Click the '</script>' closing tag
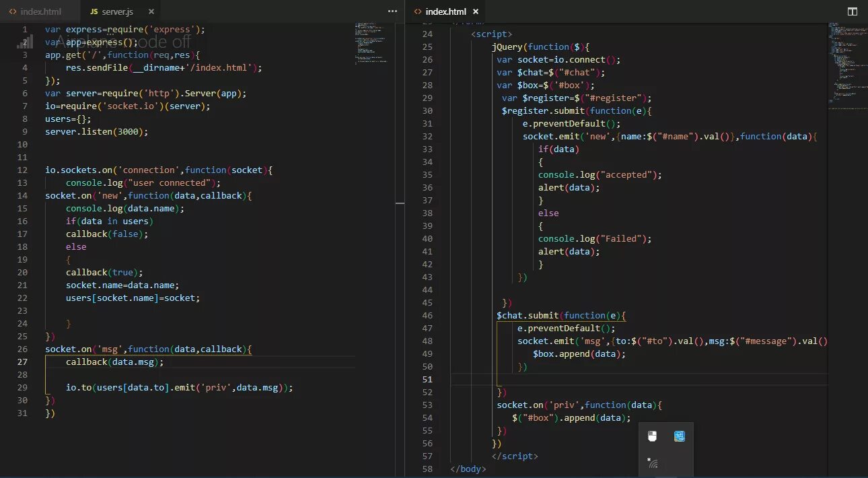Viewport: 868px width, 478px height. coord(515,456)
